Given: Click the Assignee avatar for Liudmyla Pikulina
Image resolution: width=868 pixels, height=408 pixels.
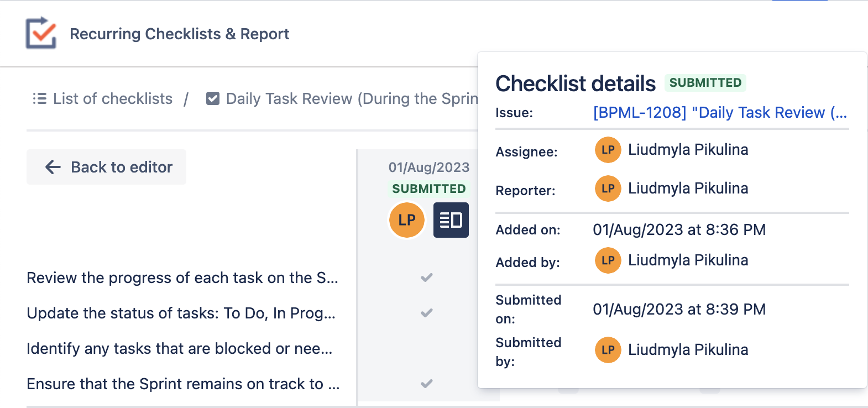Looking at the screenshot, I should point(608,150).
